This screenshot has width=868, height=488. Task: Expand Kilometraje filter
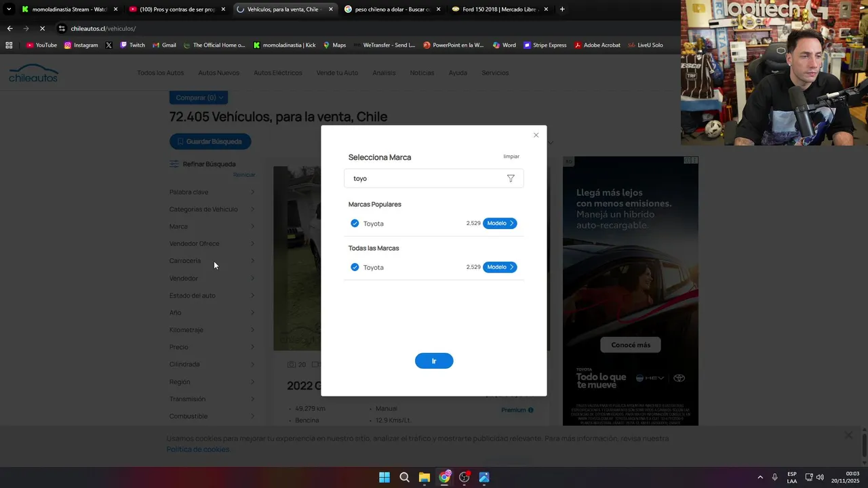pyautogui.click(x=212, y=330)
